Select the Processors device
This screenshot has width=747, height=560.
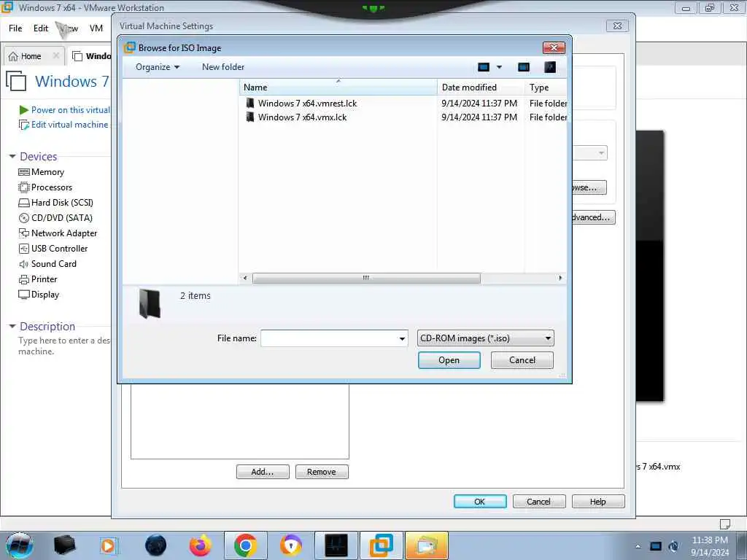(x=45, y=187)
